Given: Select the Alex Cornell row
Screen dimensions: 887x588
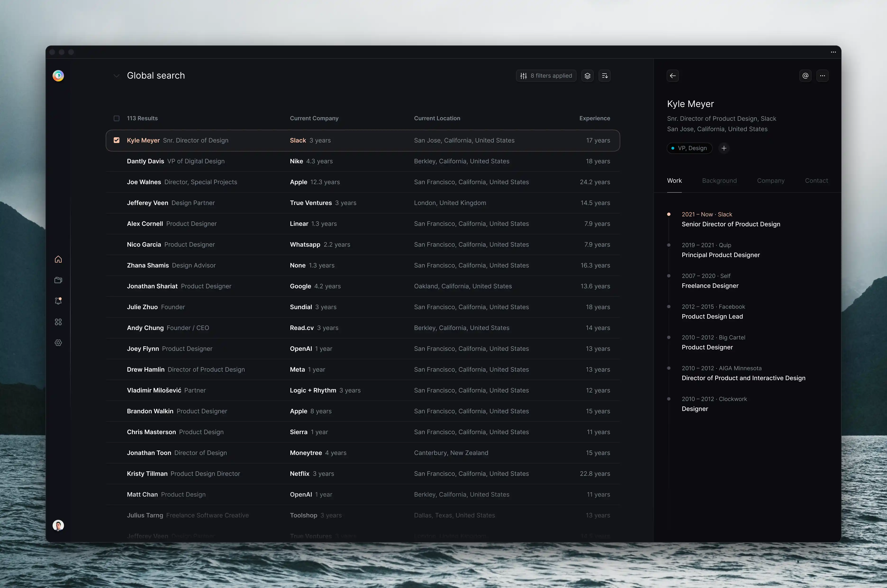Looking at the screenshot, I should pos(362,224).
